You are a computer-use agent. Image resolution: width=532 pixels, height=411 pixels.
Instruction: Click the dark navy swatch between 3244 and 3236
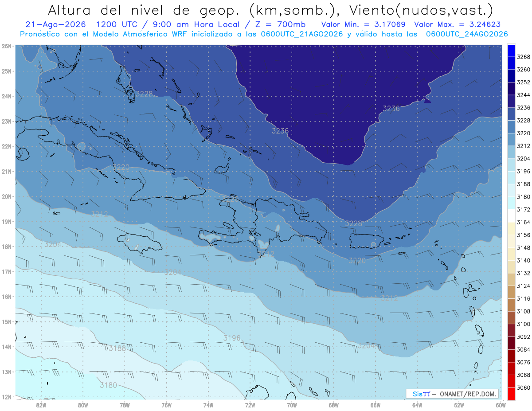pyautogui.click(x=511, y=101)
